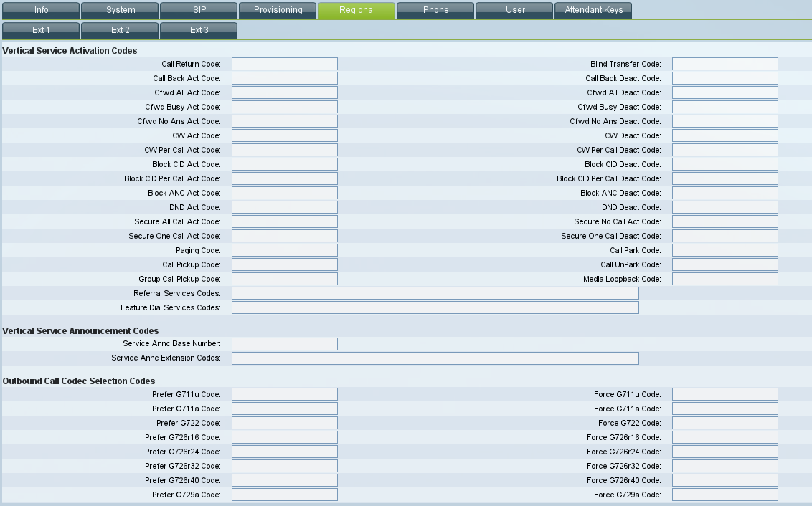Click the Call Park Code field
Viewport: 812px width, 506px height.
pos(724,250)
